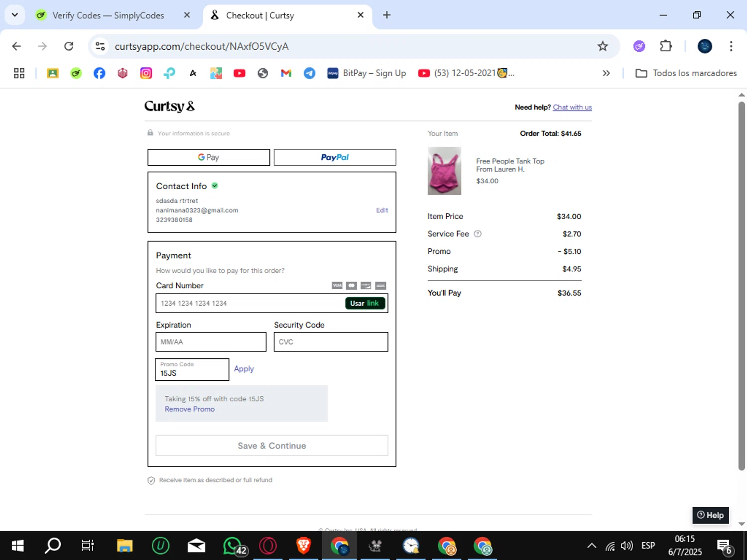Show more bookmarks via double chevron

click(x=606, y=73)
